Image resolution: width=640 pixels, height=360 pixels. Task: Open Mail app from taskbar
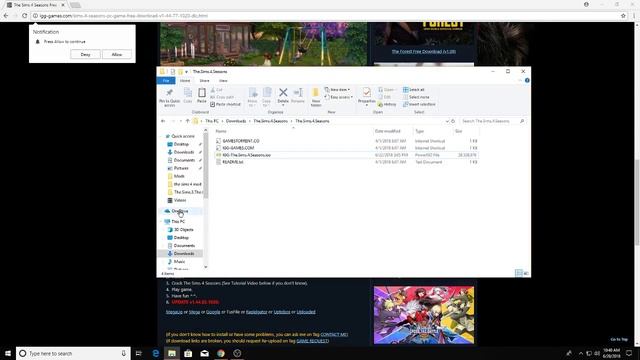[x=204, y=353]
